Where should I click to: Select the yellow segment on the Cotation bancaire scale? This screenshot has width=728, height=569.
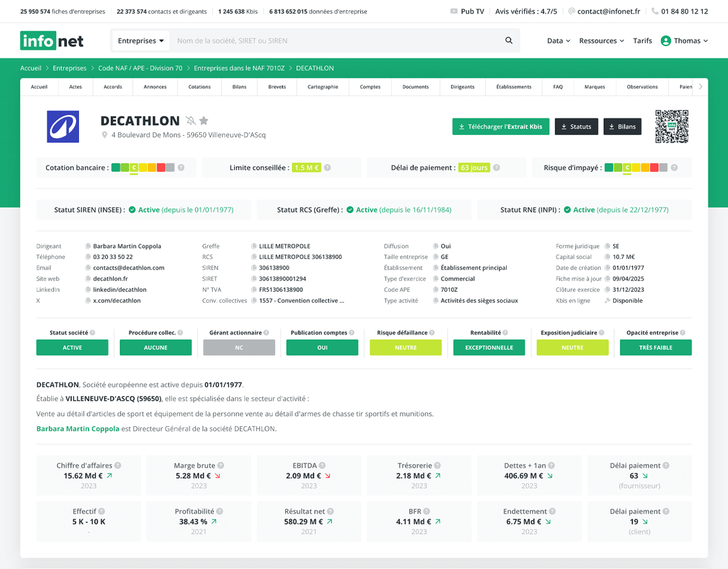click(142, 167)
